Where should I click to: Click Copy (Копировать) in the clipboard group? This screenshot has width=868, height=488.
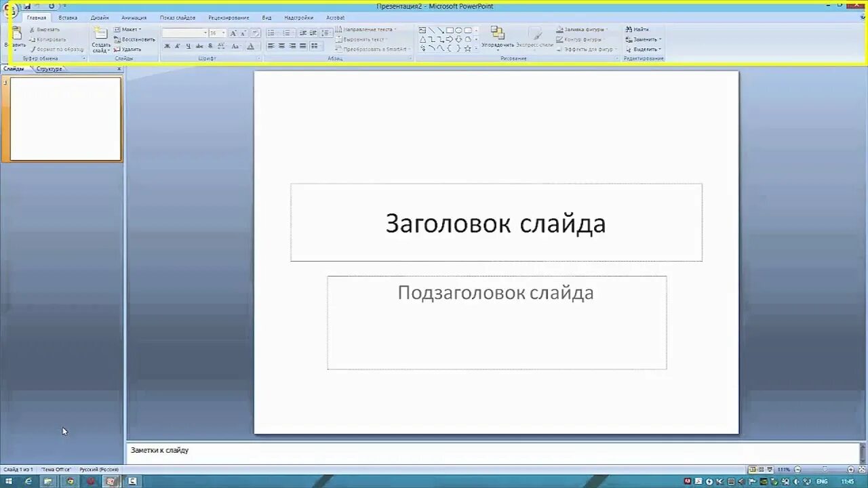[47, 39]
